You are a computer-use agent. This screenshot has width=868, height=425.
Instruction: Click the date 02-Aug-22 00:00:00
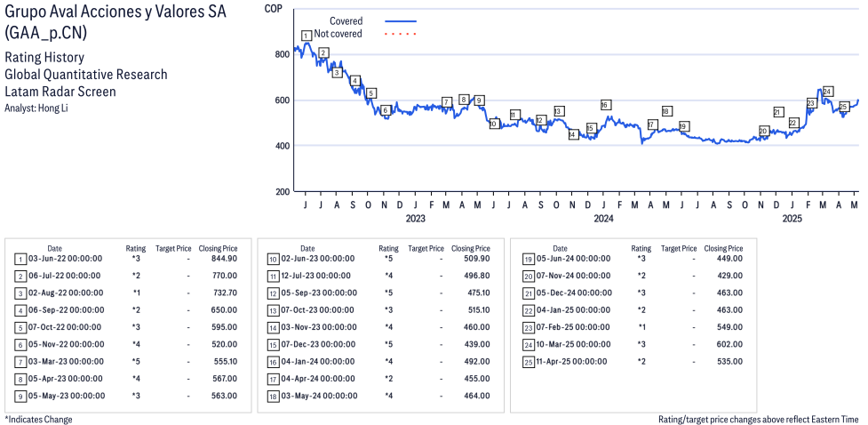tap(67, 293)
